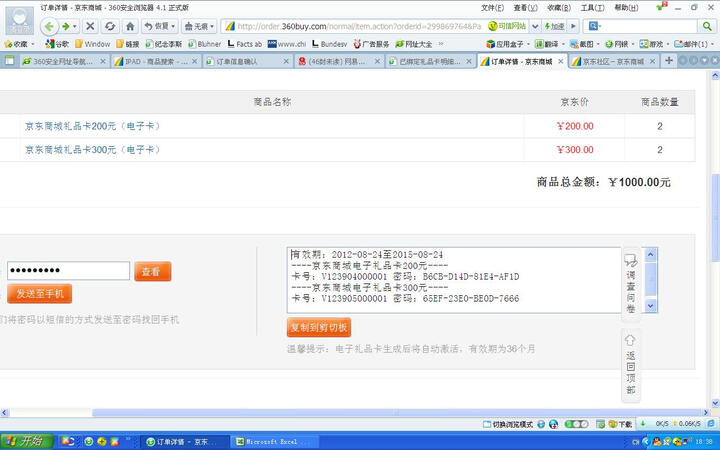This screenshot has height=450, width=720.
Task: Switch to the Microsoft Excel taskbar item
Action: 275,442
